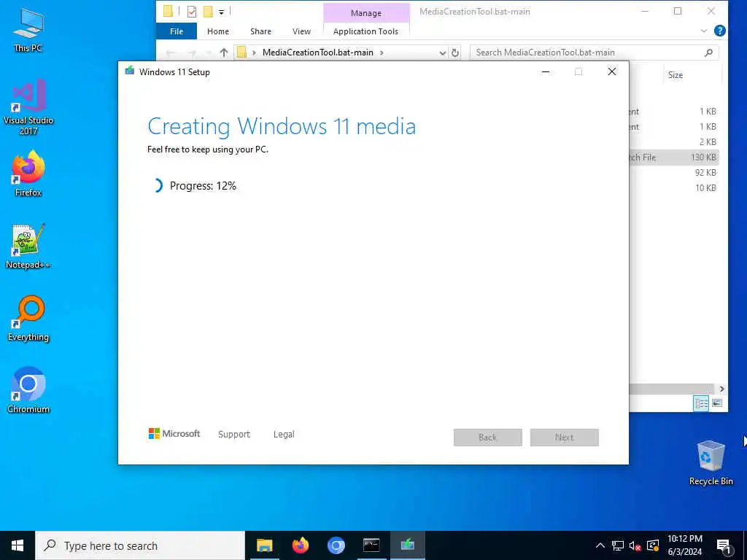Switch Explorer to large icons view
This screenshot has width=747, height=560.
click(x=716, y=403)
